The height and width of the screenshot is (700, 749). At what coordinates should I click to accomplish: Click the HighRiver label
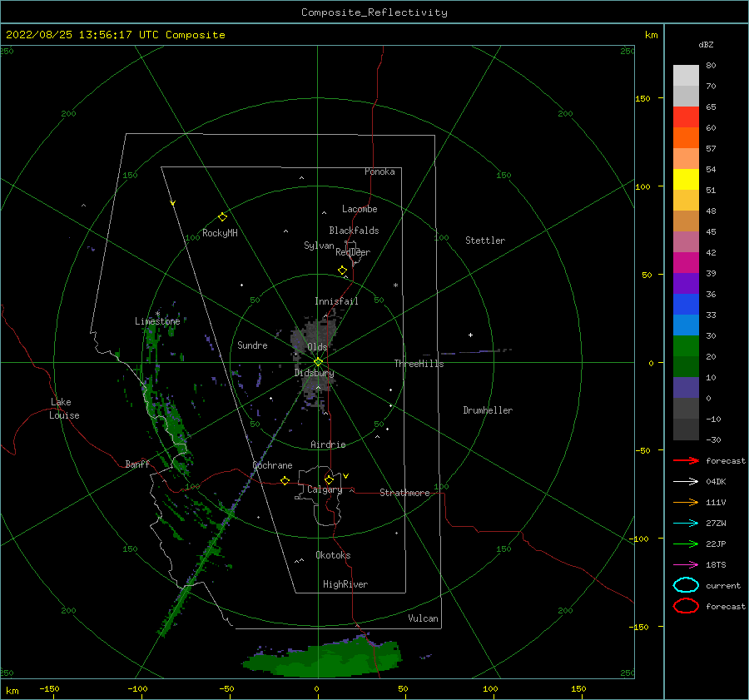click(x=345, y=584)
